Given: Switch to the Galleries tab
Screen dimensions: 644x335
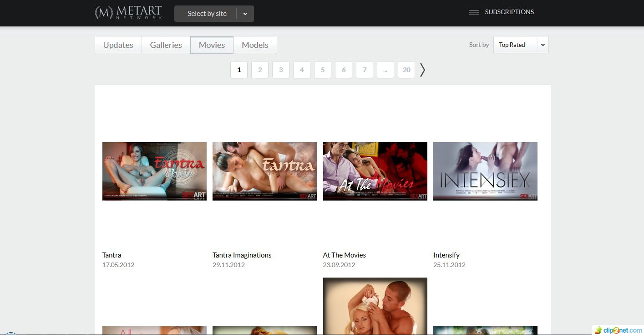Looking at the screenshot, I should pyautogui.click(x=166, y=45).
